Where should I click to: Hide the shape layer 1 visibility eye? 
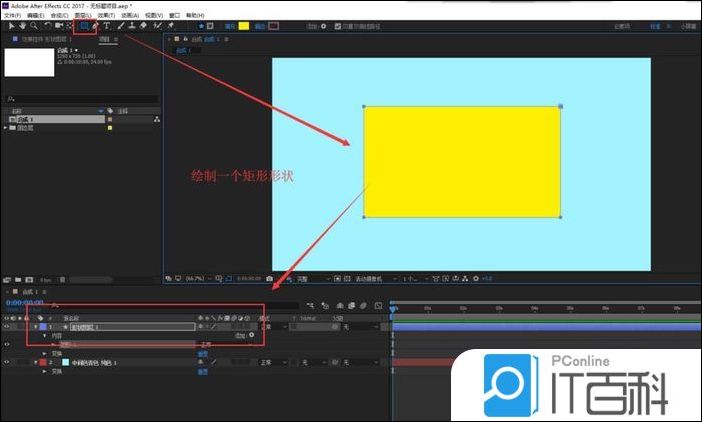click(x=7, y=327)
